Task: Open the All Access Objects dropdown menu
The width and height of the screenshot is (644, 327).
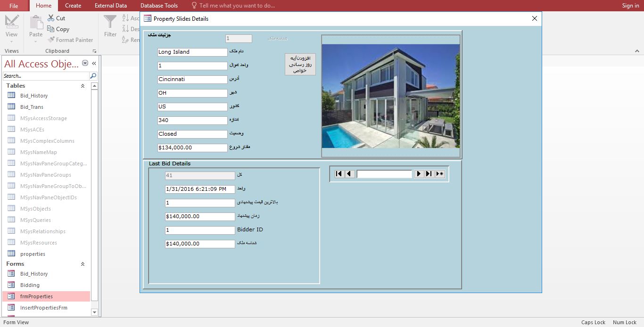Action: (85, 63)
